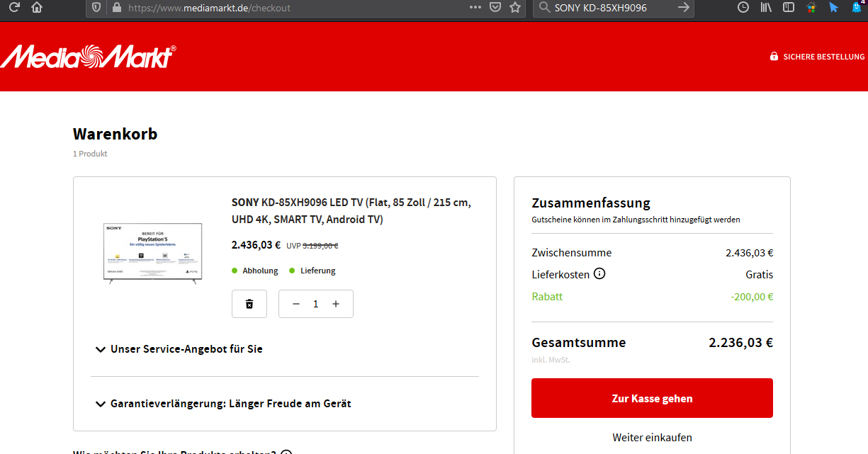Open the colorful extension icon in toolbar
Viewport: 868px width, 454px height.
coord(811,7)
